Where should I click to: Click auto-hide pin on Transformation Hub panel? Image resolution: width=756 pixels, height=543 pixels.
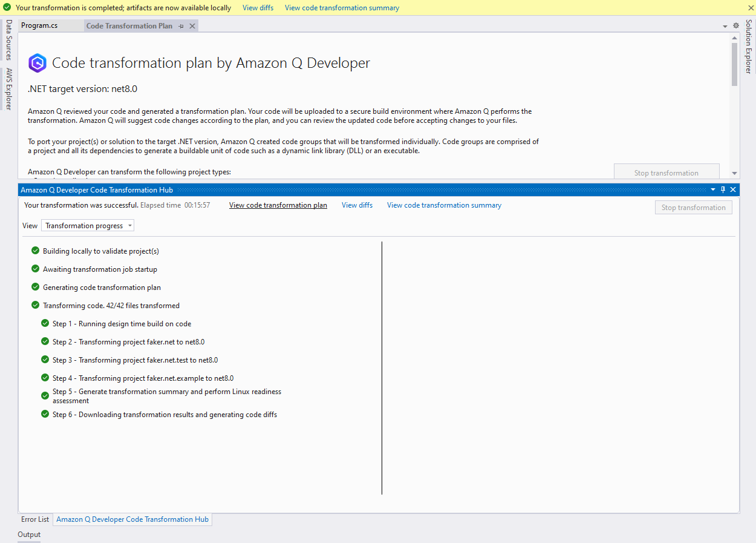(x=723, y=189)
